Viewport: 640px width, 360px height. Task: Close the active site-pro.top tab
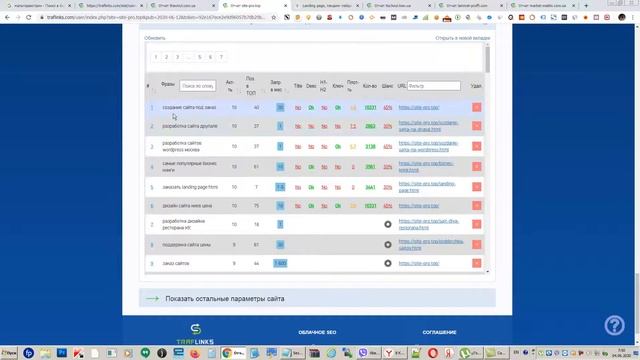click(285, 6)
